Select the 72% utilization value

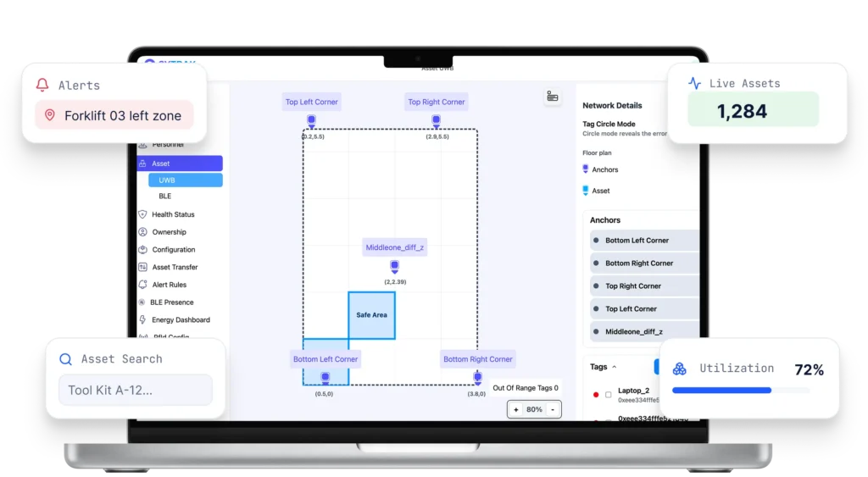(809, 369)
